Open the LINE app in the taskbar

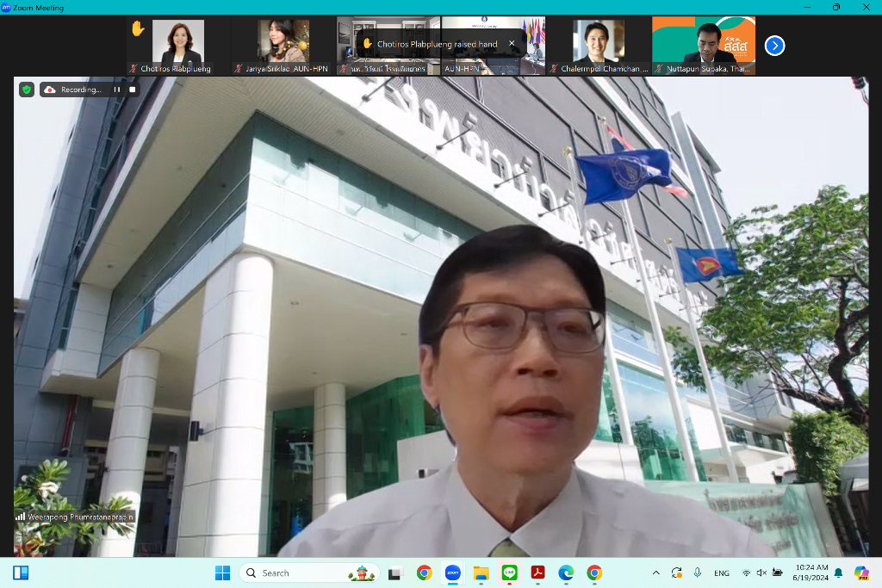point(509,573)
